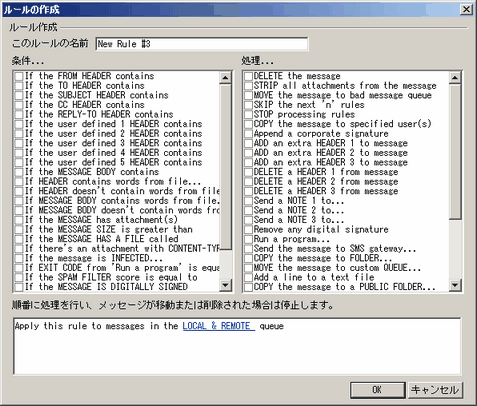Click the actions list scroll-down arrow
Viewport: 477px width, 406px height.
(x=455, y=285)
